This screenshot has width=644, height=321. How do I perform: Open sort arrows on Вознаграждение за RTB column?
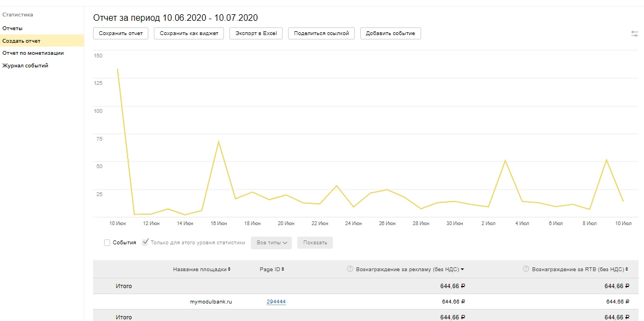(627, 270)
